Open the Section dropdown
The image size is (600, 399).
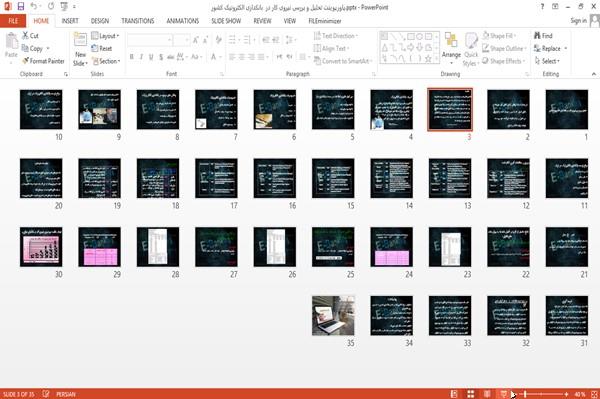pyautogui.click(x=106, y=61)
